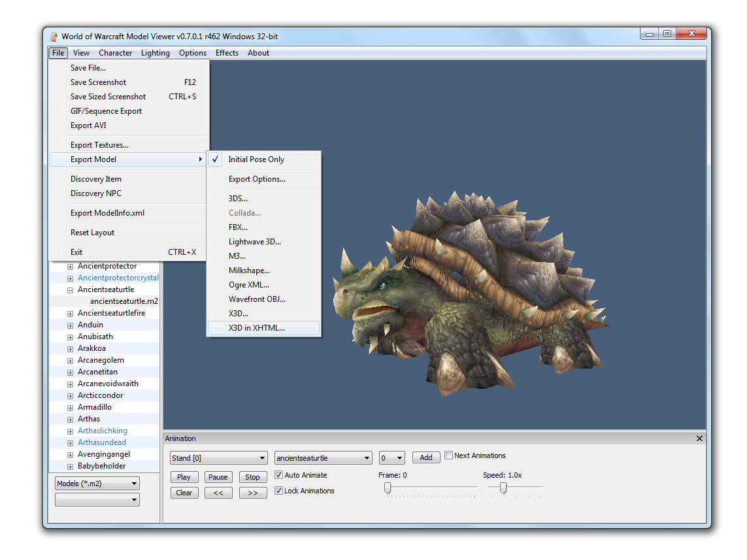
Task: Export model as Wavefront OBJ...
Action: (264, 299)
